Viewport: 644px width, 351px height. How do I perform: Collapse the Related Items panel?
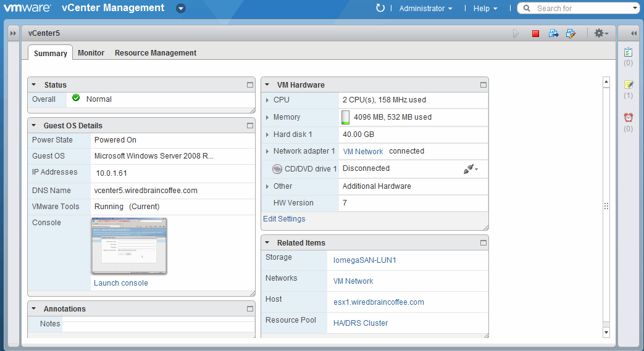coord(267,242)
